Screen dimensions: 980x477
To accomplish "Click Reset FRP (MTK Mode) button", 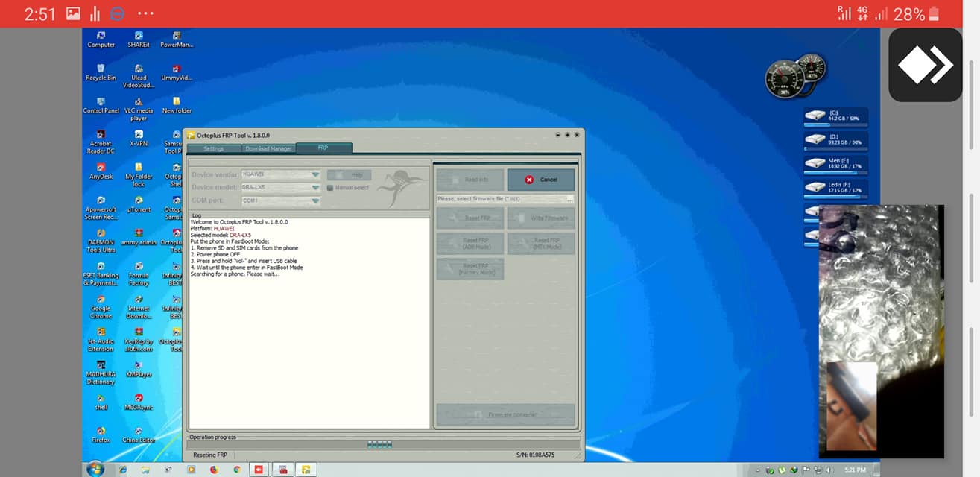I will (x=541, y=244).
